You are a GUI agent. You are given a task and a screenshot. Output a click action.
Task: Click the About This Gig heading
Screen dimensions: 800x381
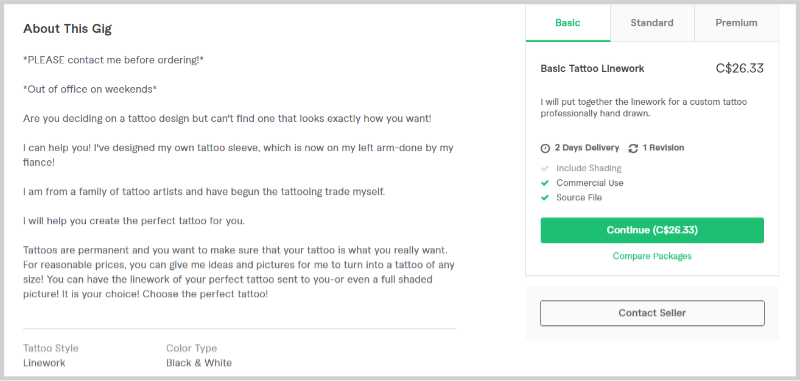point(67,29)
